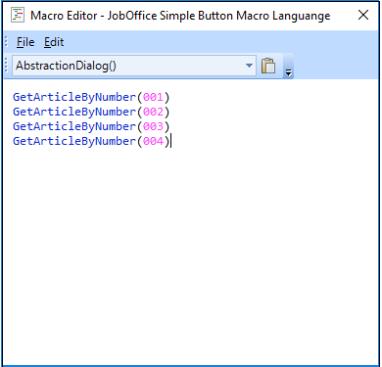The width and height of the screenshot is (382, 367).
Task: Open the File menu
Action: coord(25,42)
